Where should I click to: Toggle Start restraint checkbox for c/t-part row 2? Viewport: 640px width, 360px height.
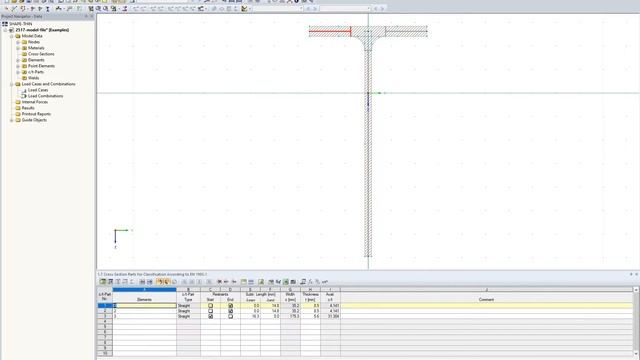pos(211,311)
